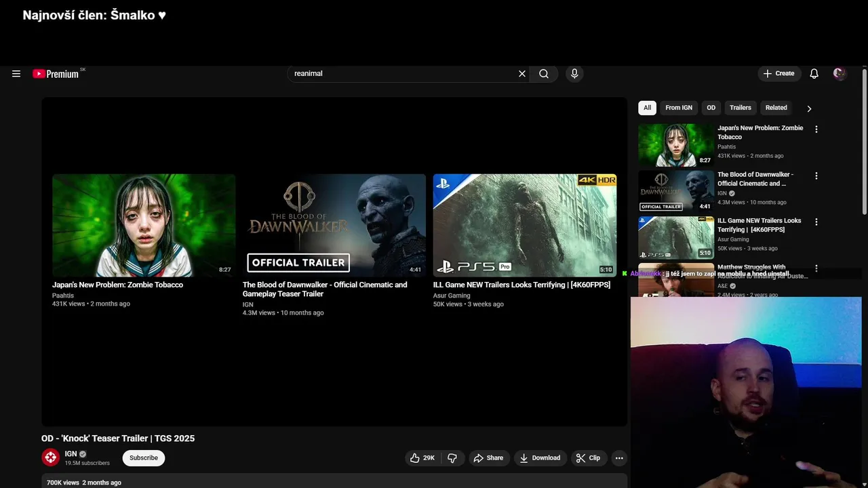Open sidebar thumbnail of ILL Game trailers

pyautogui.click(x=676, y=237)
